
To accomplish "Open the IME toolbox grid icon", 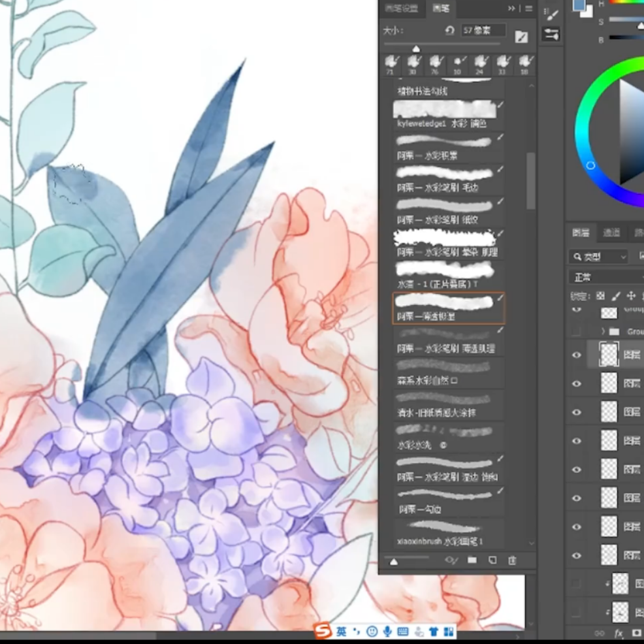I will [x=449, y=632].
